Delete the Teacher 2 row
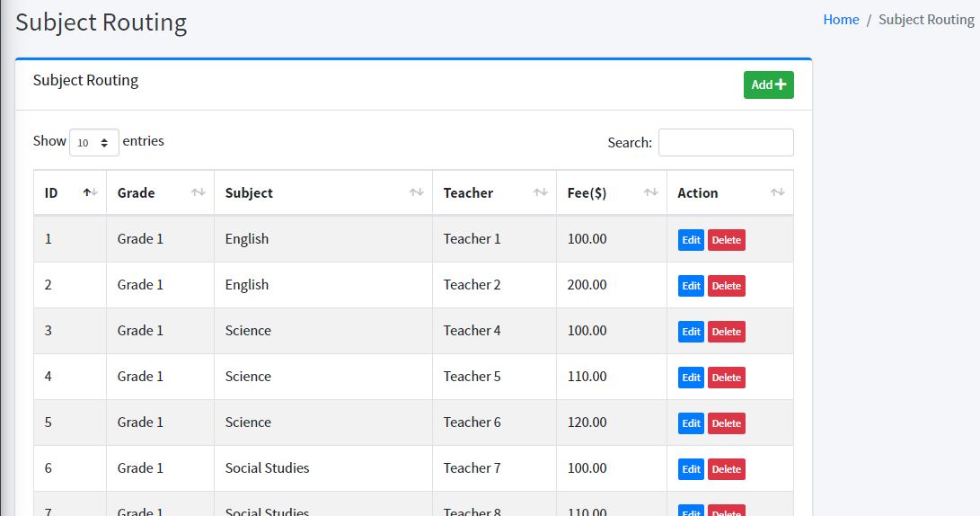The width and height of the screenshot is (980, 516). click(727, 286)
